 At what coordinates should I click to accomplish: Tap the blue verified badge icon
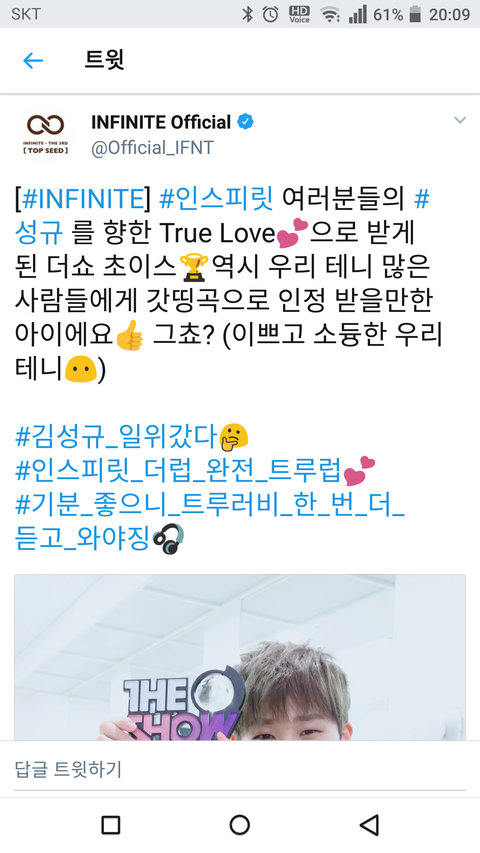(245, 122)
